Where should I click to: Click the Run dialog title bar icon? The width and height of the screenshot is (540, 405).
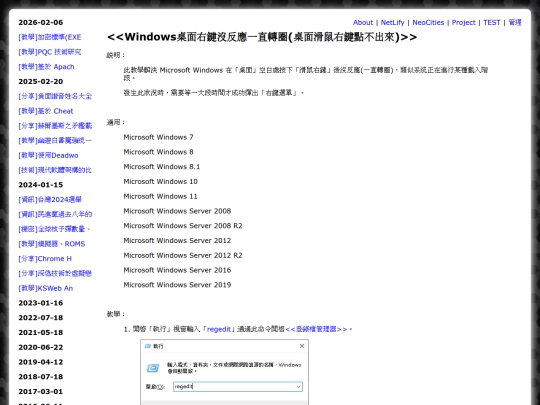(x=148, y=346)
